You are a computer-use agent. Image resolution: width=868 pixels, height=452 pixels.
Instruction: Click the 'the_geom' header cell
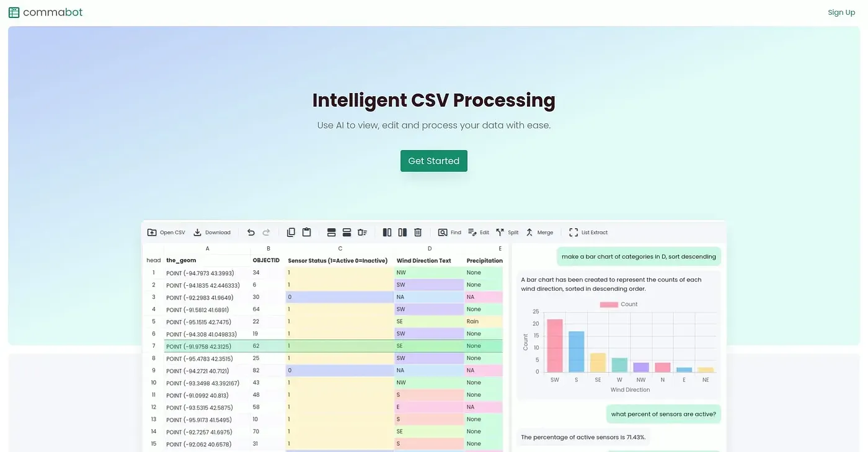click(x=207, y=260)
